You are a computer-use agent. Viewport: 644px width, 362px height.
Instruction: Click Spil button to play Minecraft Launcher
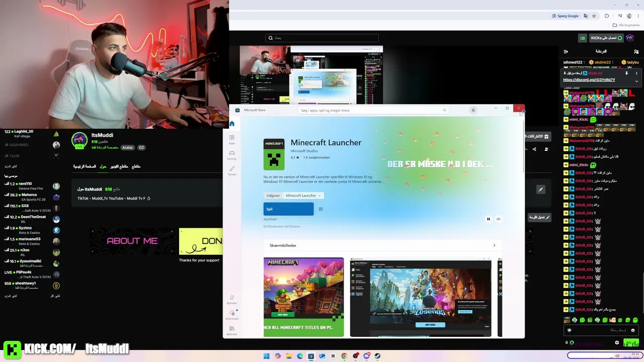288,209
